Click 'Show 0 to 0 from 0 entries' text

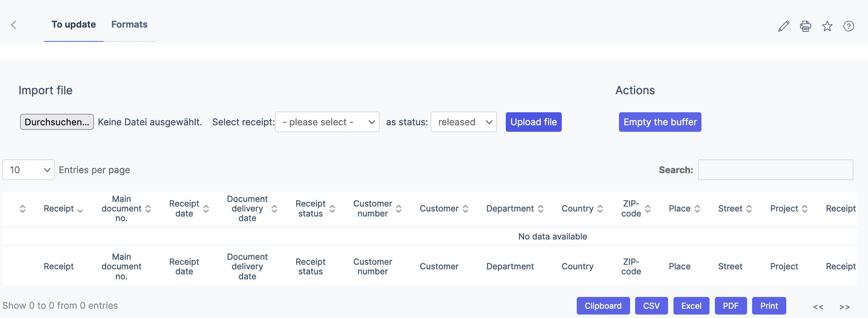coord(60,305)
